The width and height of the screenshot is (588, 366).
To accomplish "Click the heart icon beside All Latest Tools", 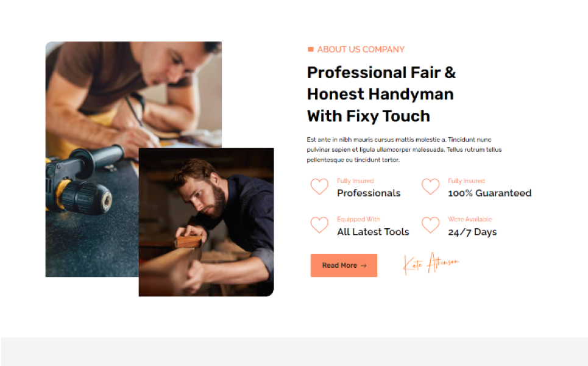I will (x=319, y=225).
